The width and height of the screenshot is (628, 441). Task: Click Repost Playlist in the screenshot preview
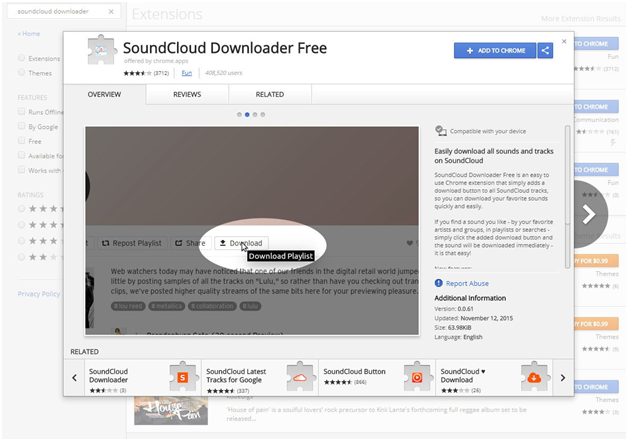[x=132, y=243]
